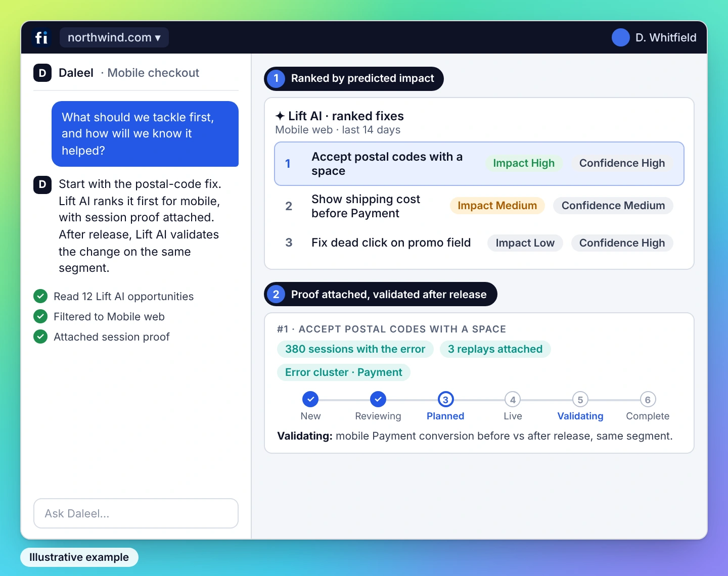Screen dimensions: 728x576
Task: Click the D. Whitfield user avatar
Action: tap(620, 37)
